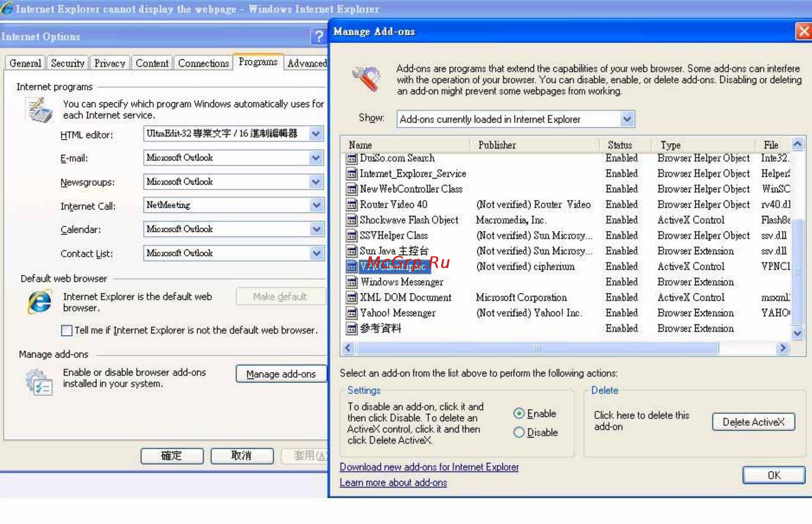Image resolution: width=812 pixels, height=524 pixels.
Task: Switch to the Content tab
Action: (x=152, y=63)
